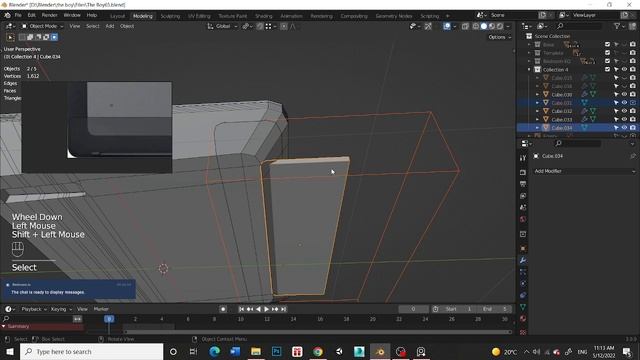Click the timeline playhead marker

[x=109, y=319]
